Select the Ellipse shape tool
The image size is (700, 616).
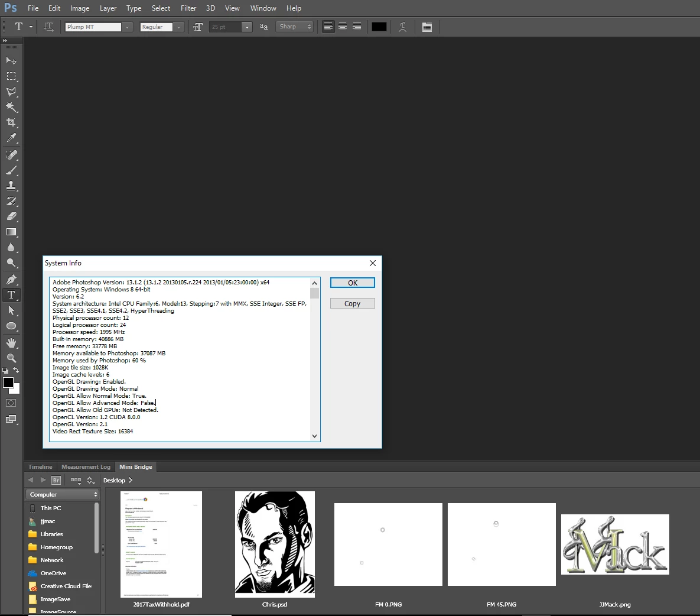click(11, 326)
